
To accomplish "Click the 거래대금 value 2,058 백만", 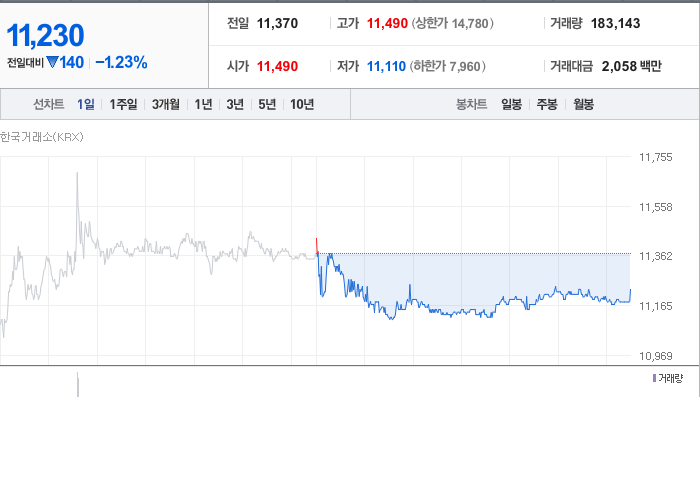I will pyautogui.click(x=632, y=66).
